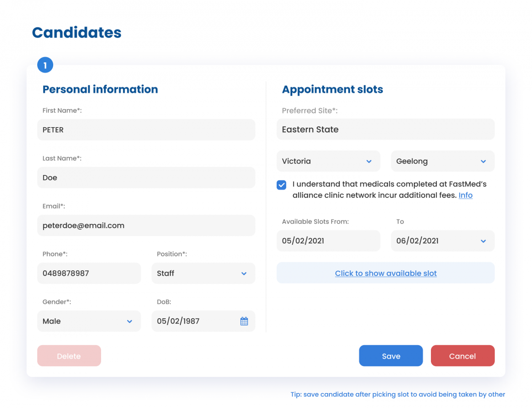Open the date picker via the calendar icon

coord(244,321)
